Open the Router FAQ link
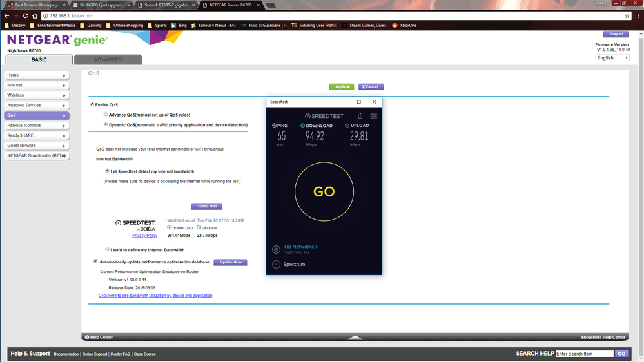644x362 pixels. [121, 354]
